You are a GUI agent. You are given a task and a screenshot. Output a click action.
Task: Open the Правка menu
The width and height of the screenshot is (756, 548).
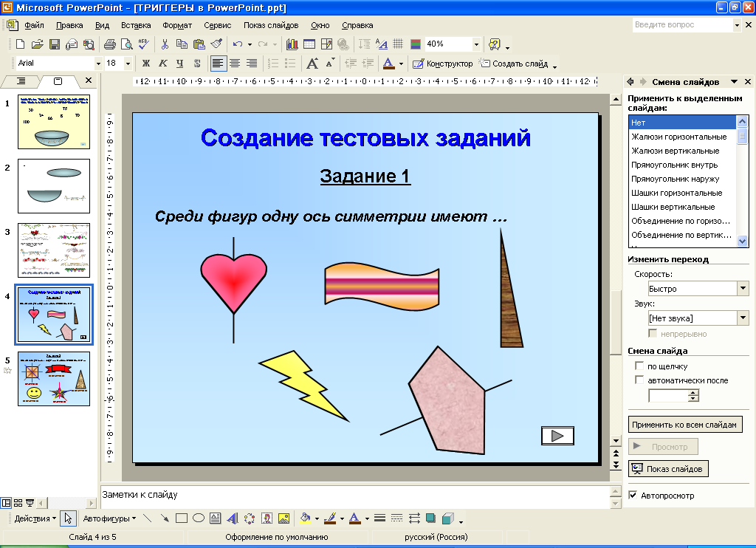point(69,25)
